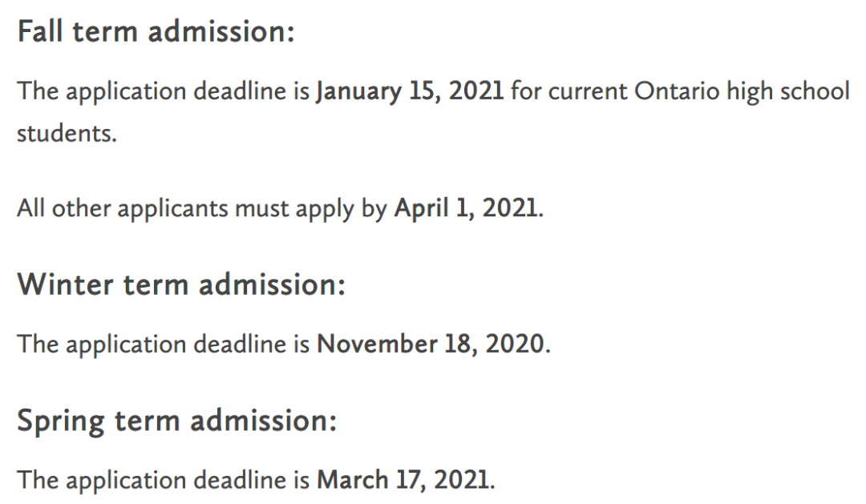Click the 'Spring term admission:' heading
The image size is (866, 504).
(176, 421)
